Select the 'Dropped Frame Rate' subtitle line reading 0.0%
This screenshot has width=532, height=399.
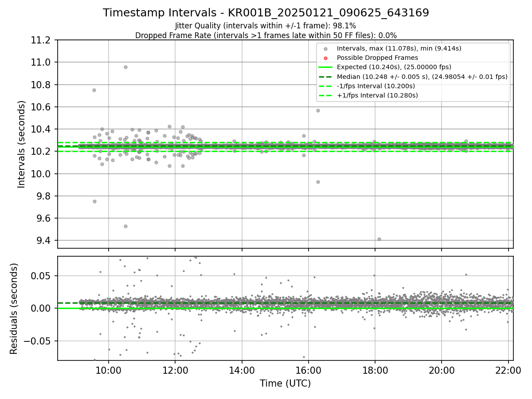coord(266,35)
